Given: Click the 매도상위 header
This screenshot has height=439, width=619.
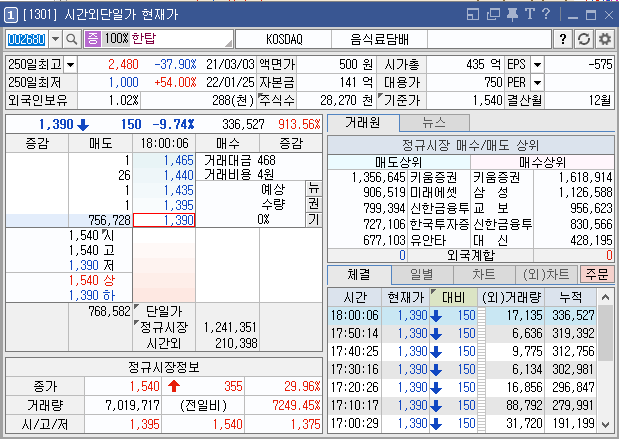Looking at the screenshot, I should pos(399,162).
